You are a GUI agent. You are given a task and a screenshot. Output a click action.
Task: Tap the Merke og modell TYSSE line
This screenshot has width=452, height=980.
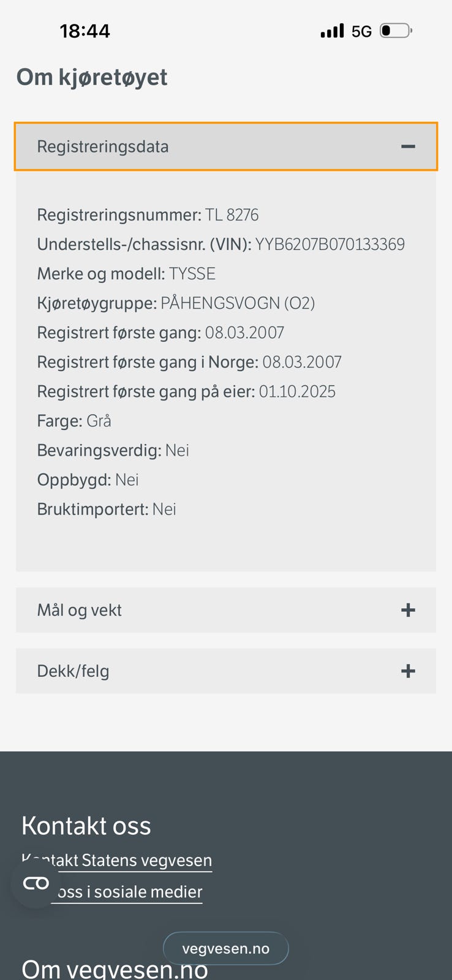pos(126,274)
